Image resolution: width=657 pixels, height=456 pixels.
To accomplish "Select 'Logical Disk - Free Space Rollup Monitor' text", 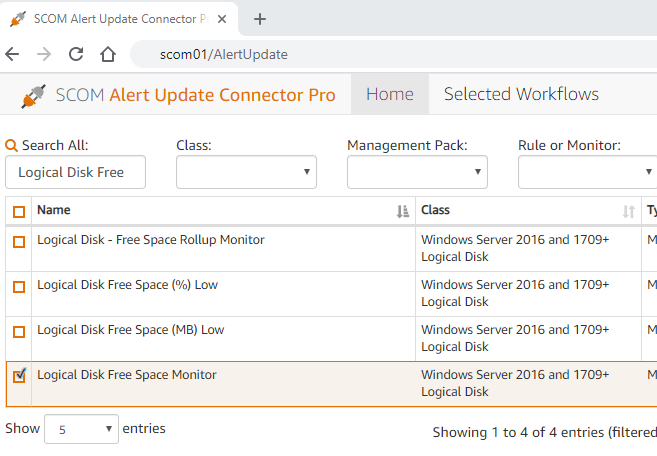I will tap(151, 240).
